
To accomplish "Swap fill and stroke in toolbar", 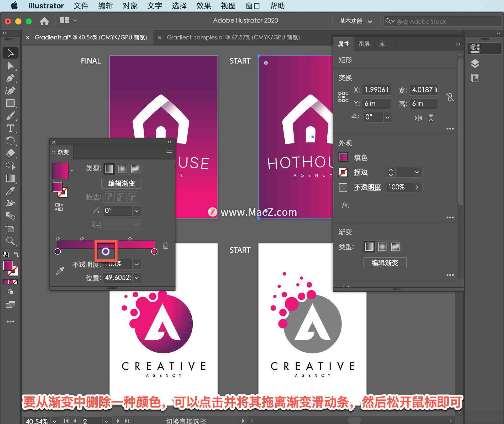I will [16, 254].
